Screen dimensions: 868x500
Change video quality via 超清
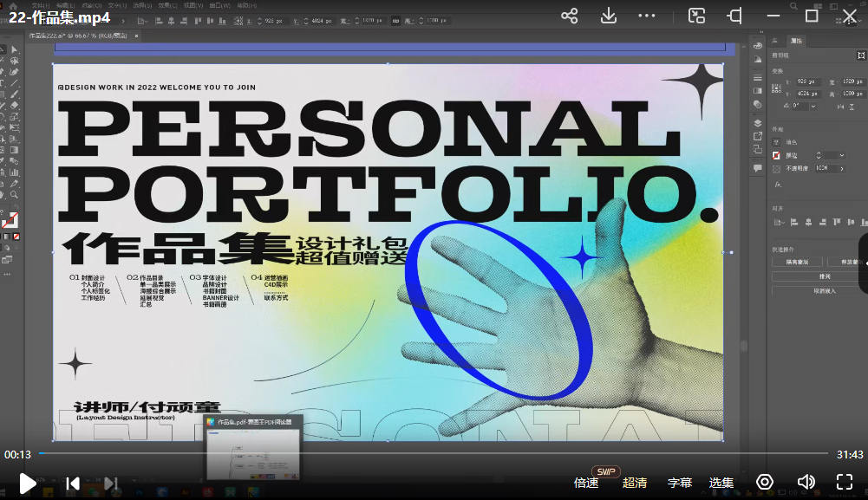point(635,483)
